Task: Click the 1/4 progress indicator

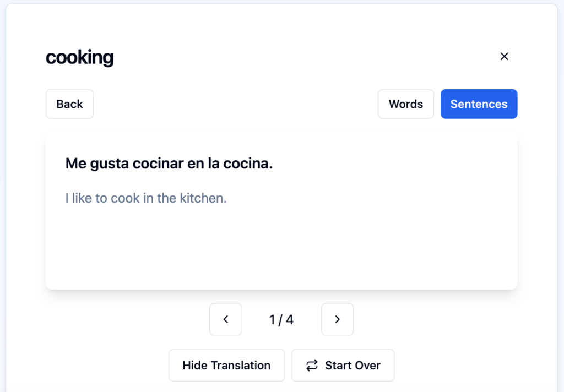Action: point(281,319)
